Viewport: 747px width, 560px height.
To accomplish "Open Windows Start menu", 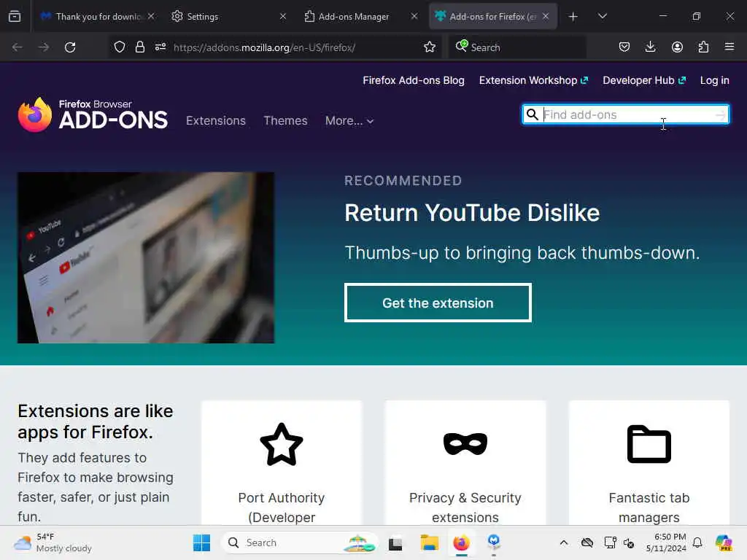I will point(201,542).
